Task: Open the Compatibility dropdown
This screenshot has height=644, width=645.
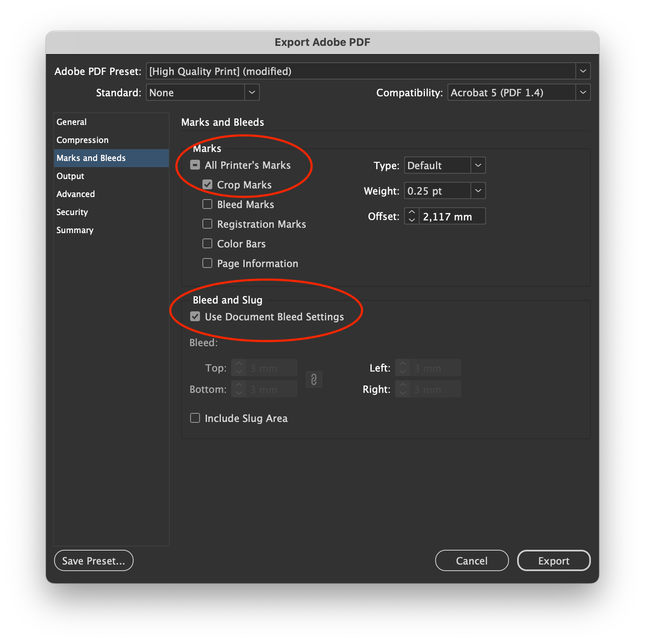Action: (x=519, y=93)
